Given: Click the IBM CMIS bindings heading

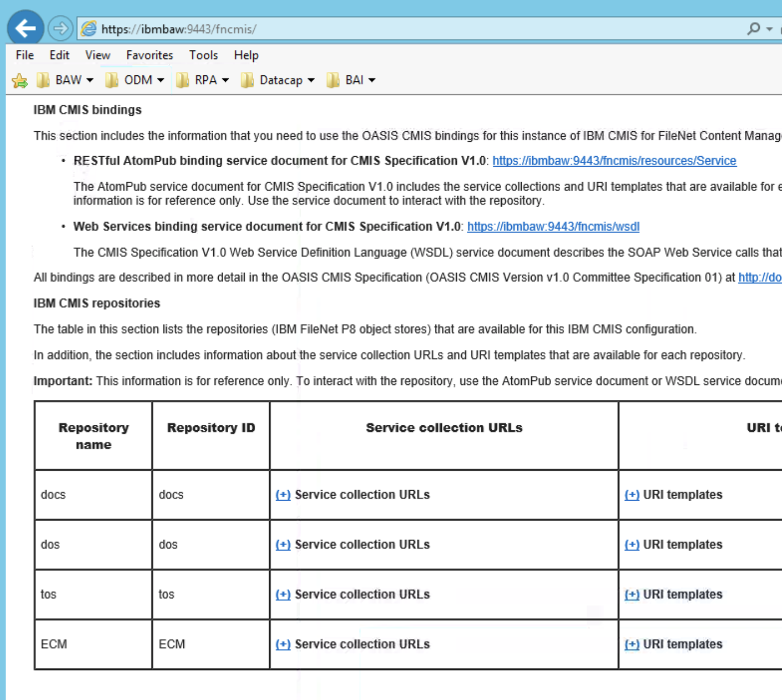Looking at the screenshot, I should pyautogui.click(x=88, y=110).
